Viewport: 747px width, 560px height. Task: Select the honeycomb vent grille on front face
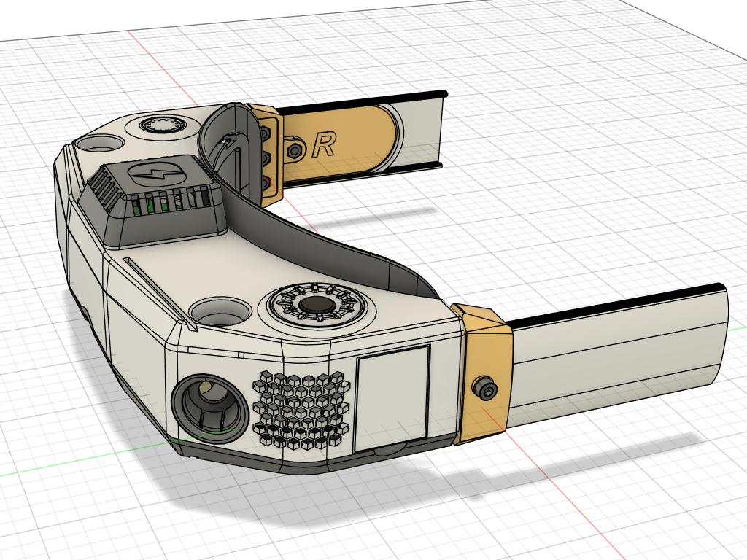pos(303,411)
